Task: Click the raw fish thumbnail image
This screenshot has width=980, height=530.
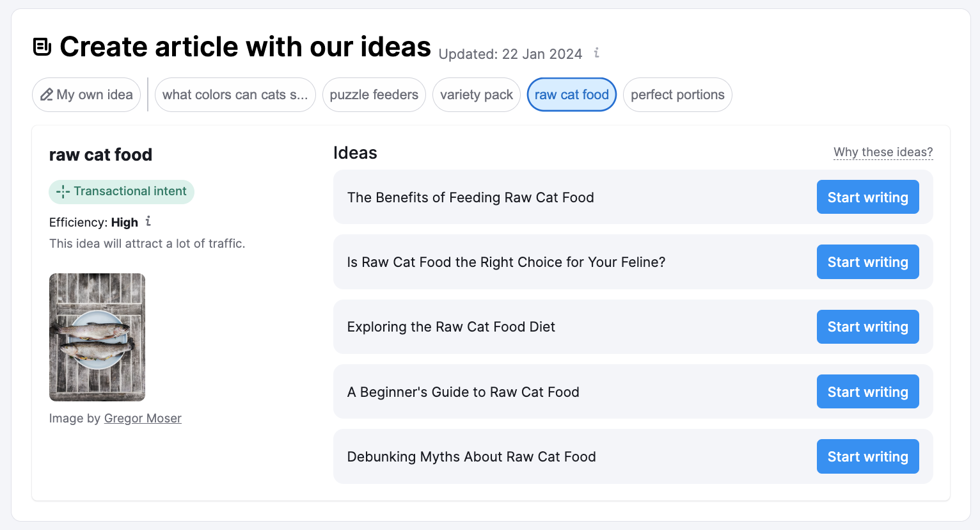Action: (x=97, y=337)
